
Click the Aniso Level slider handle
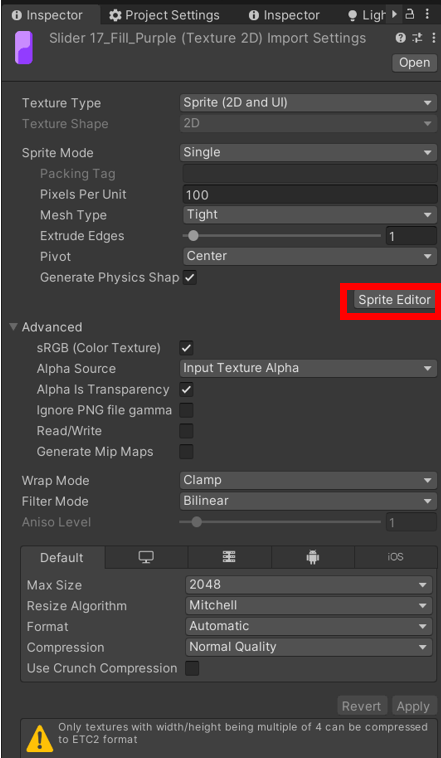pos(196,522)
